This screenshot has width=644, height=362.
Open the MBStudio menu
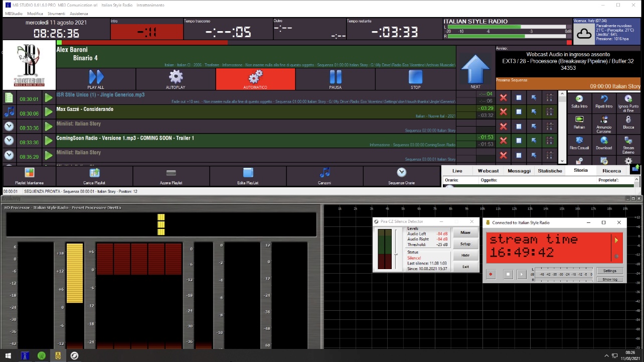(x=13, y=14)
